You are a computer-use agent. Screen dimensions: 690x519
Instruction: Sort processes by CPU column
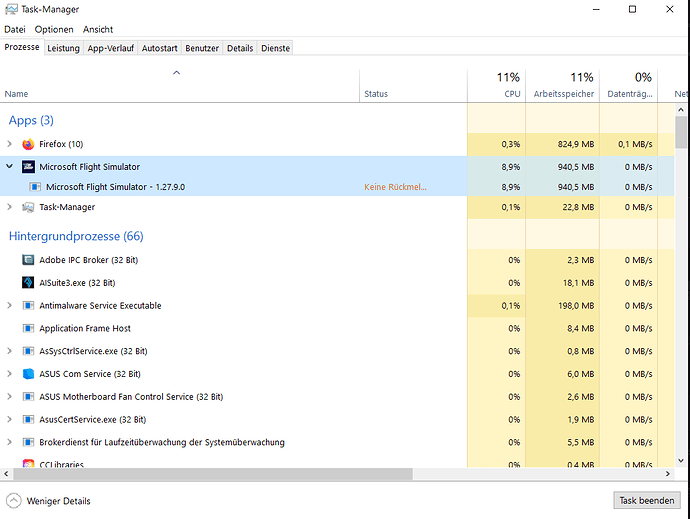pyautogui.click(x=496, y=86)
